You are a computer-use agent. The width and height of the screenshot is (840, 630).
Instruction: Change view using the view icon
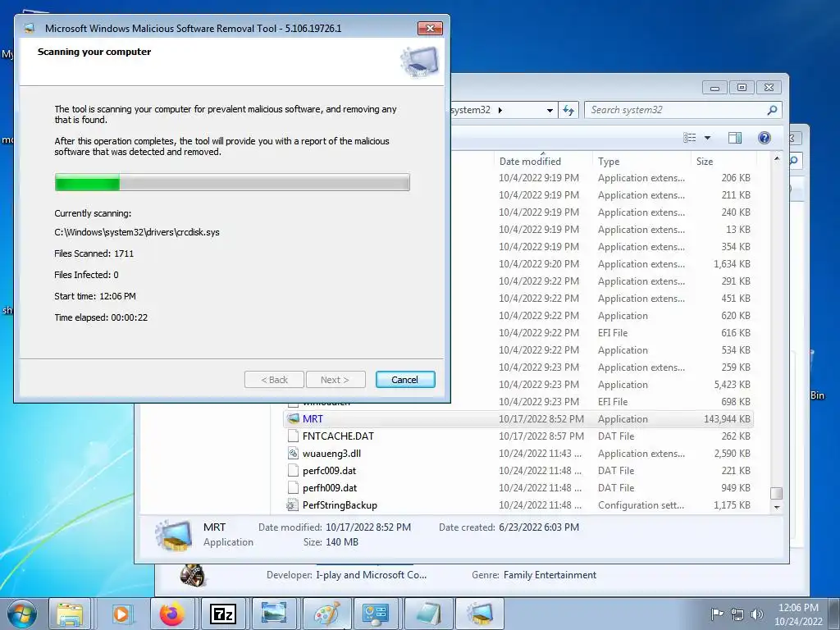(689, 138)
